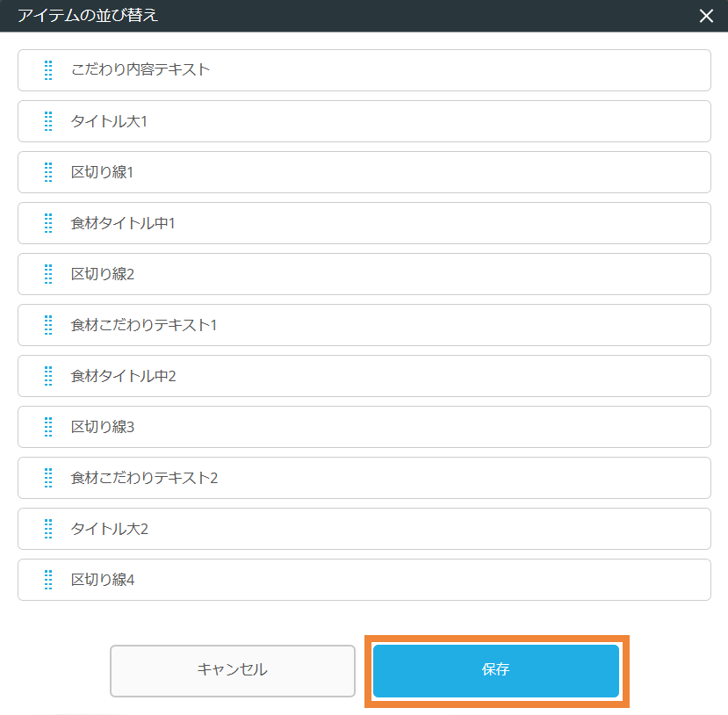Close the アイテムの並び替え dialog
This screenshot has height=715, width=728.
[x=706, y=15]
